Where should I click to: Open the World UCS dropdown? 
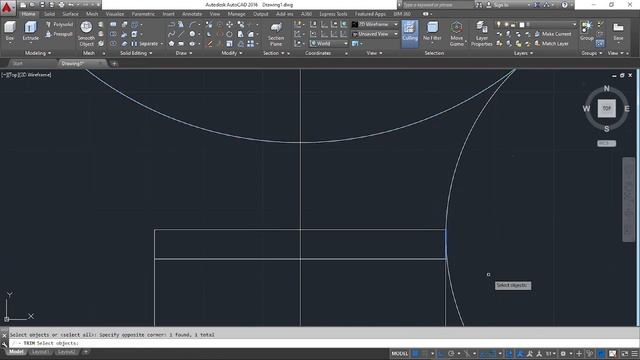[x=329, y=43]
